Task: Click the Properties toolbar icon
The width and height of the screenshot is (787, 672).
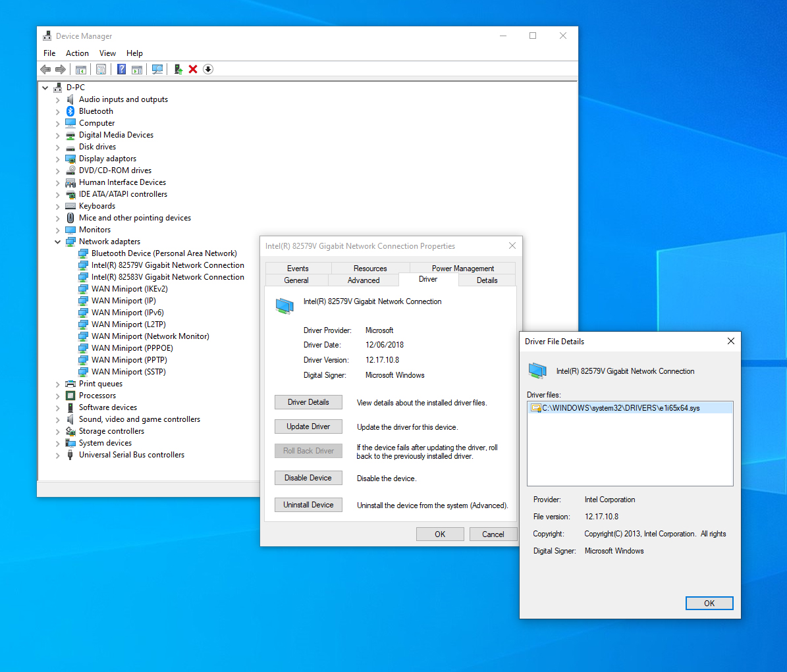Action: tap(101, 69)
